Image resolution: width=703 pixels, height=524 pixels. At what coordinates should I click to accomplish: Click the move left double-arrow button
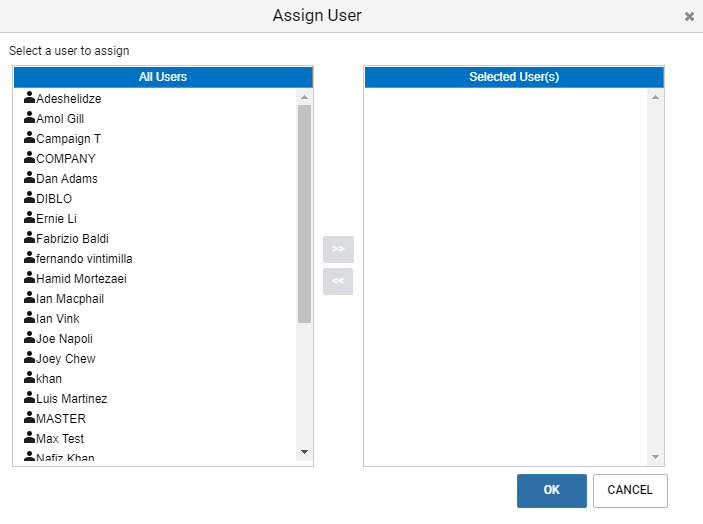(338, 281)
